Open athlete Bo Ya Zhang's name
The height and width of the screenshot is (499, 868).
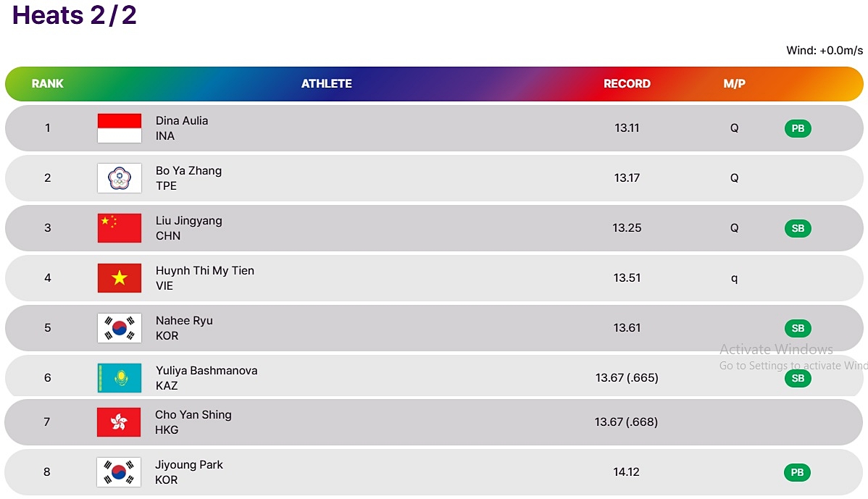point(189,170)
